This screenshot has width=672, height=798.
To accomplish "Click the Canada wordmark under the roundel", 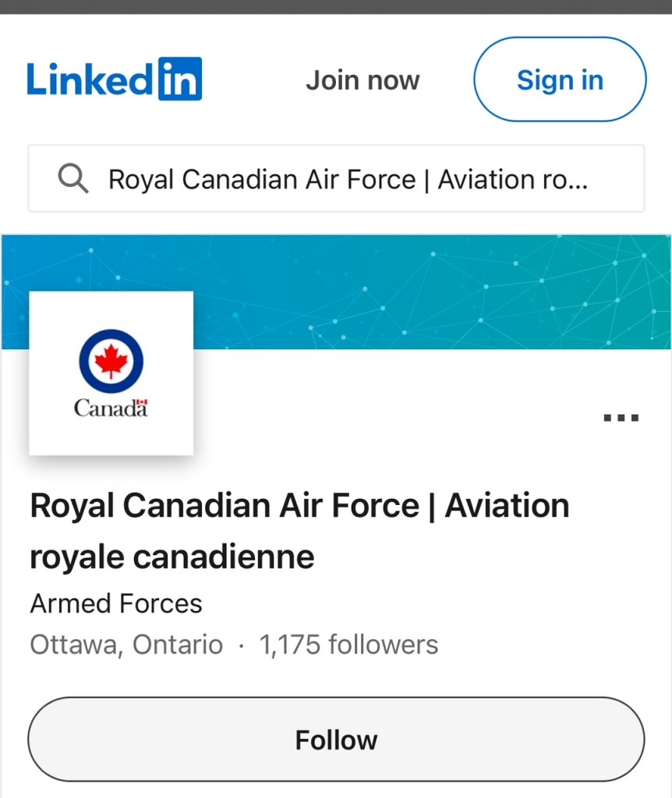I will click(108, 408).
